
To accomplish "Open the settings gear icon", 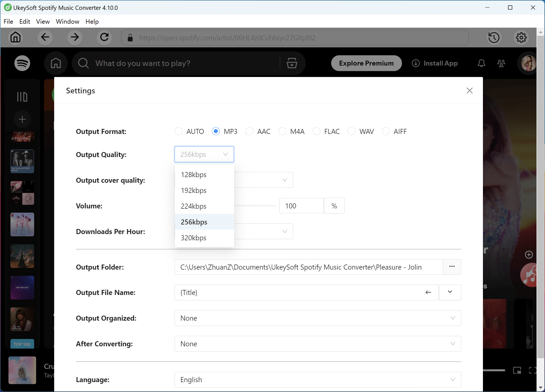I will pos(521,37).
